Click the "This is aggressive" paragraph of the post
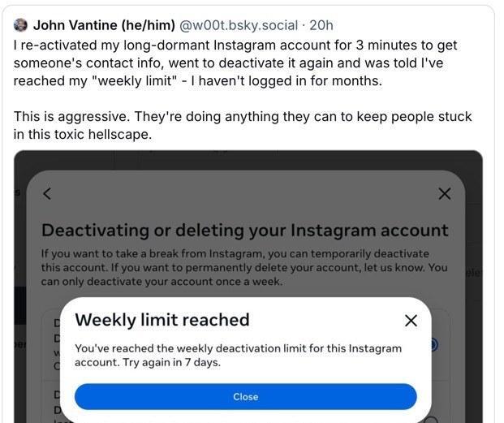Screen dimensions: 504x423 [x=242, y=125]
